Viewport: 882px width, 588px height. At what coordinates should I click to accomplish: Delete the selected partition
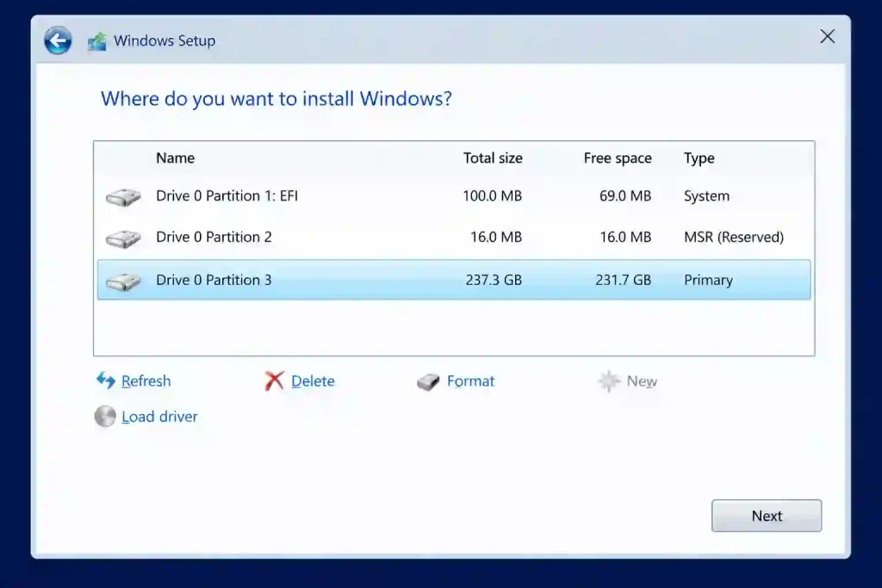coord(313,381)
